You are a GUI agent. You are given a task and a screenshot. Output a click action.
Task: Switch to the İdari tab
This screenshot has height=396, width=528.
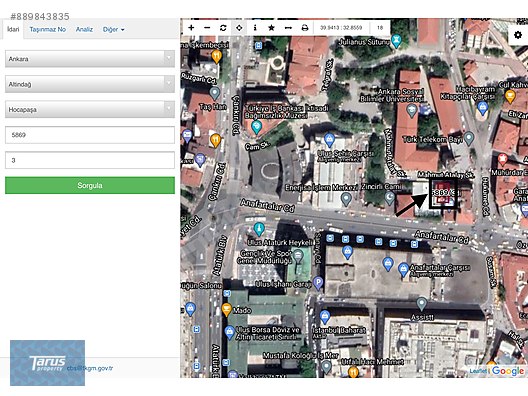coord(13,29)
